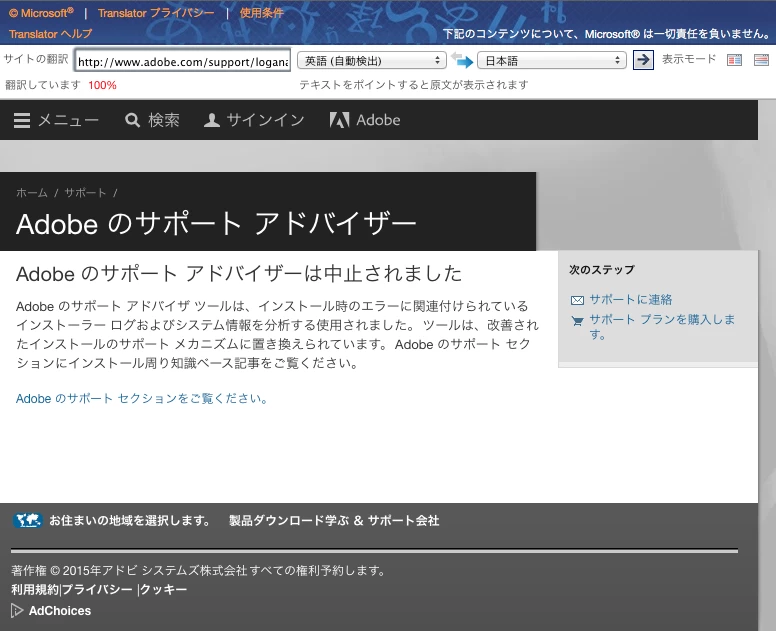The image size is (776, 631).
Task: Click the サイトの翻訳 label
Action: [36, 59]
